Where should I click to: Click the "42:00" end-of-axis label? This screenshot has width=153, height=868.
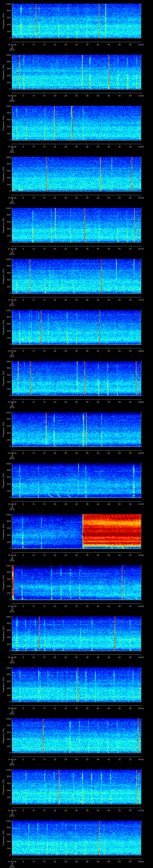141,555
